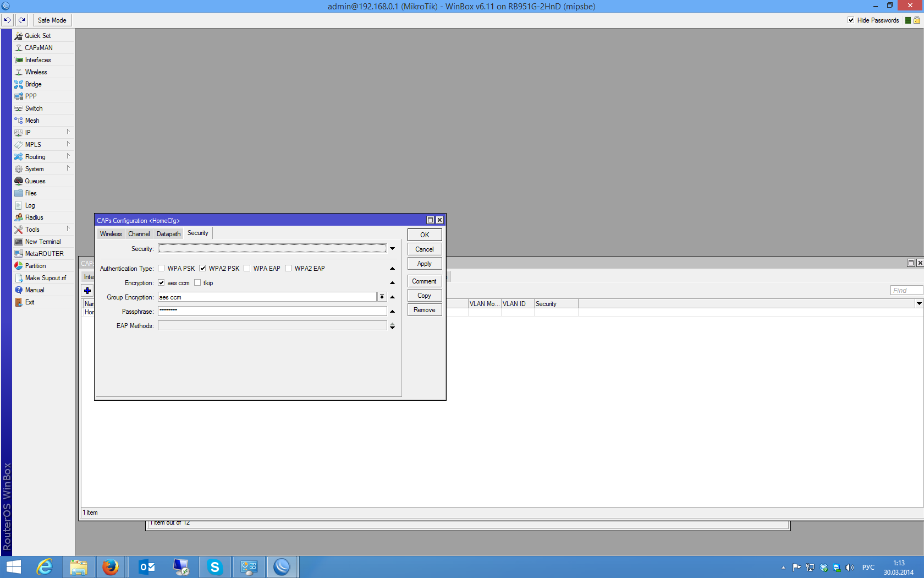Toggle the tkip encryption checkbox
The image size is (924, 578).
197,283
